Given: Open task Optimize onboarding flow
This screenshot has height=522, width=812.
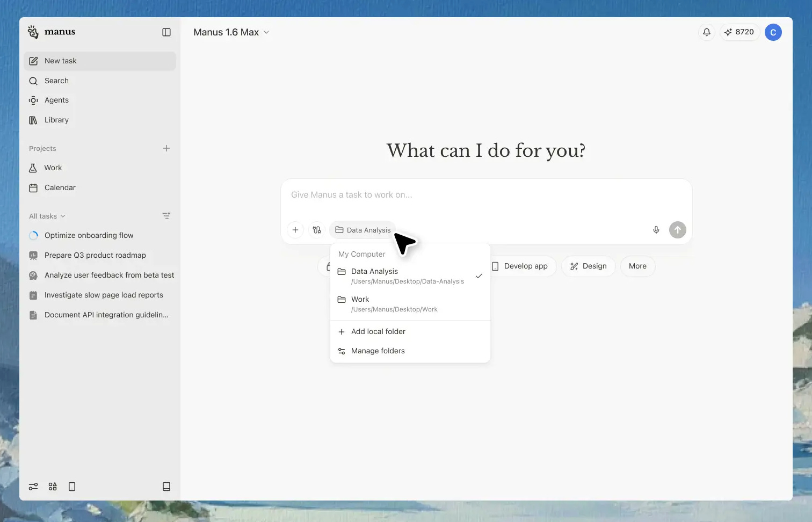Looking at the screenshot, I should click(100, 235).
